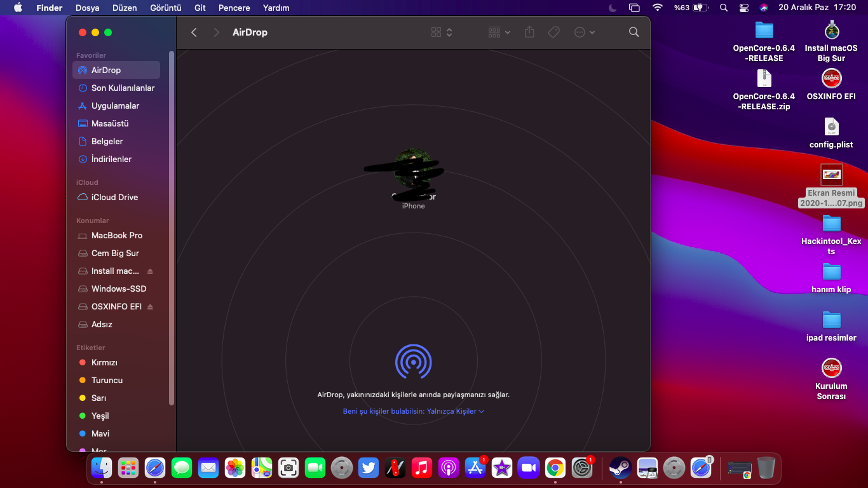
Task: Click the Share icon in Finder toolbar
Action: click(529, 32)
